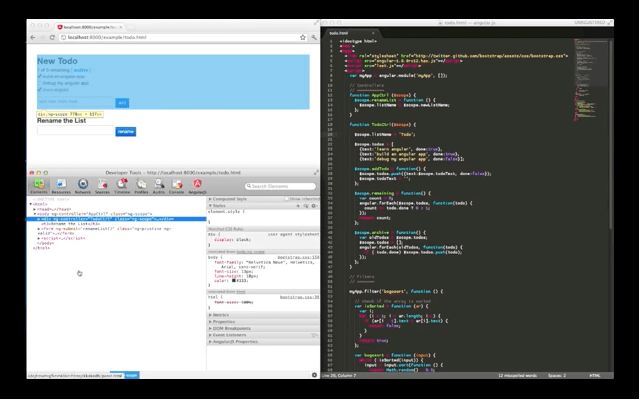Click the browser back arrow

coord(33,37)
